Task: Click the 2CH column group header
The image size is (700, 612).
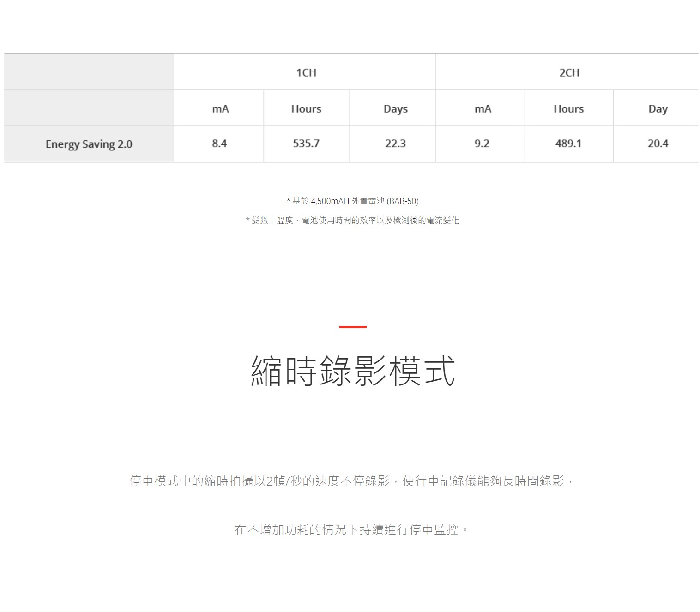Action: point(569,72)
